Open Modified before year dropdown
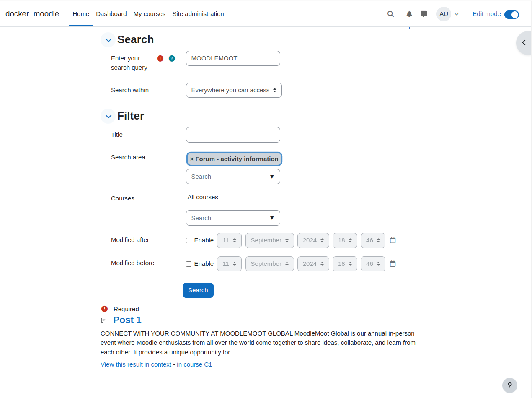 click(313, 264)
